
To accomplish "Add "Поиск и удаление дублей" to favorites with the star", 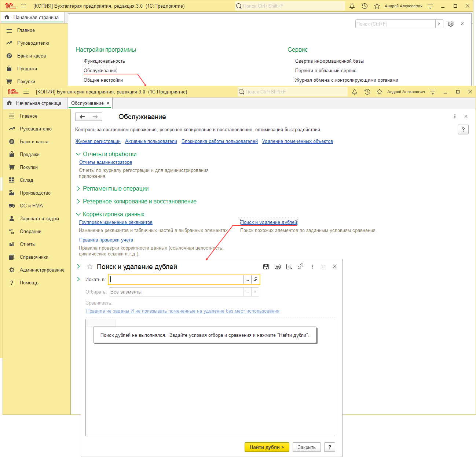I will tap(90, 267).
